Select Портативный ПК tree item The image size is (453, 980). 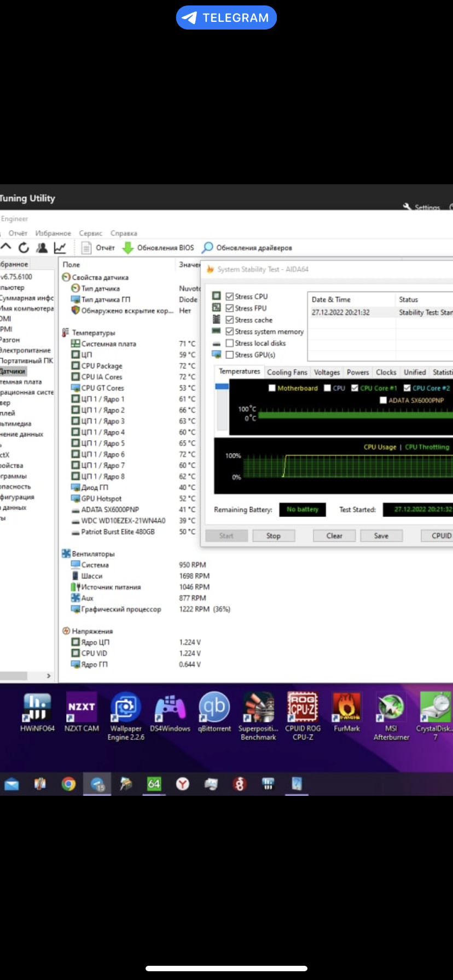tap(27, 361)
